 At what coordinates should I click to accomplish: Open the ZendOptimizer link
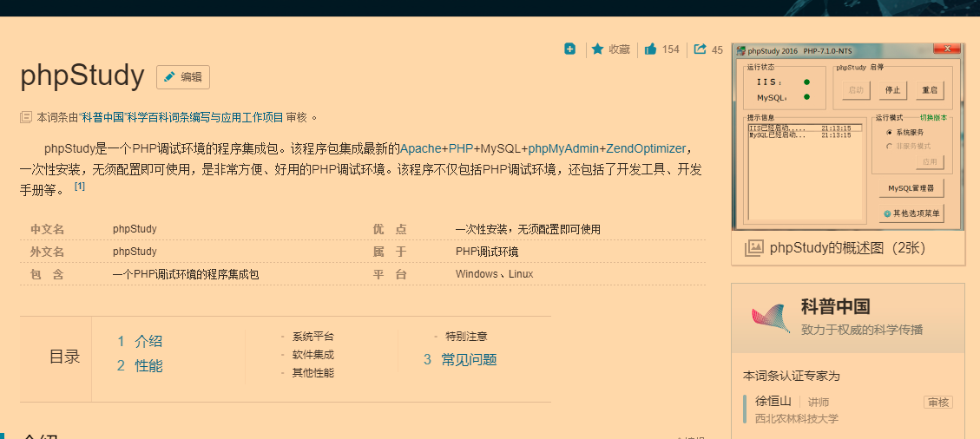pos(646,148)
